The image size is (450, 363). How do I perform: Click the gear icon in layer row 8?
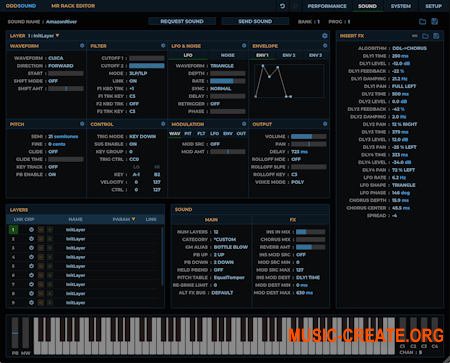click(x=31, y=294)
